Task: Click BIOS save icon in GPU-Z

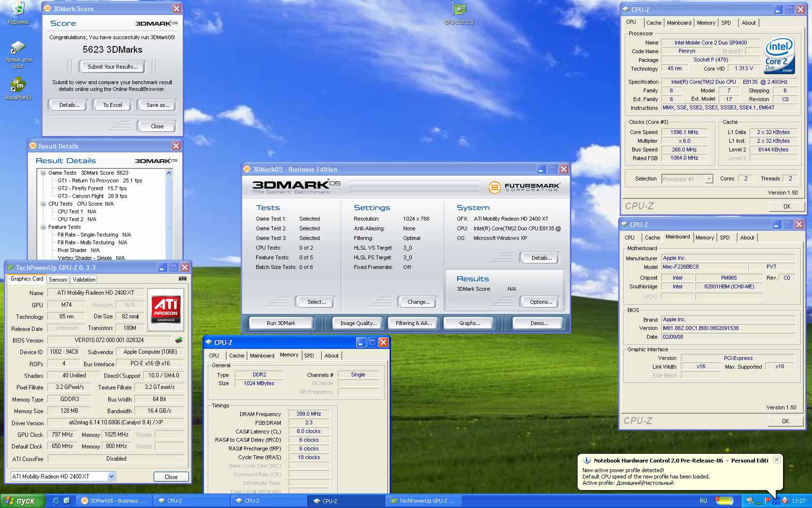Action: click(x=178, y=340)
